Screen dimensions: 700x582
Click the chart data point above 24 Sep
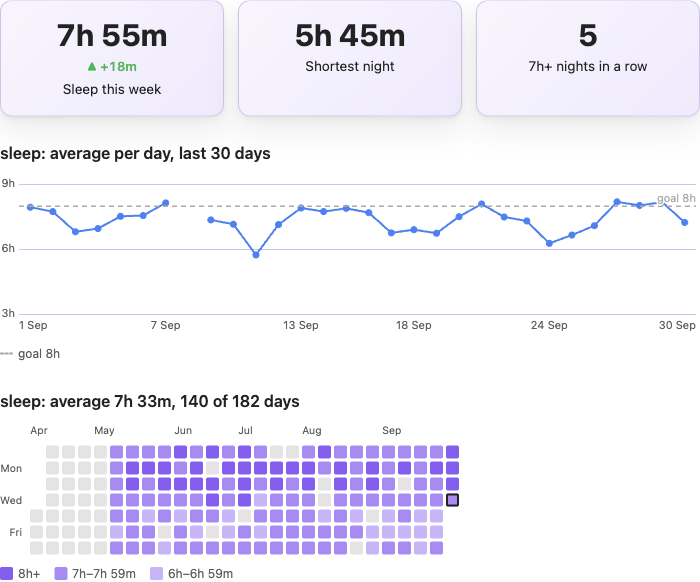550,243
